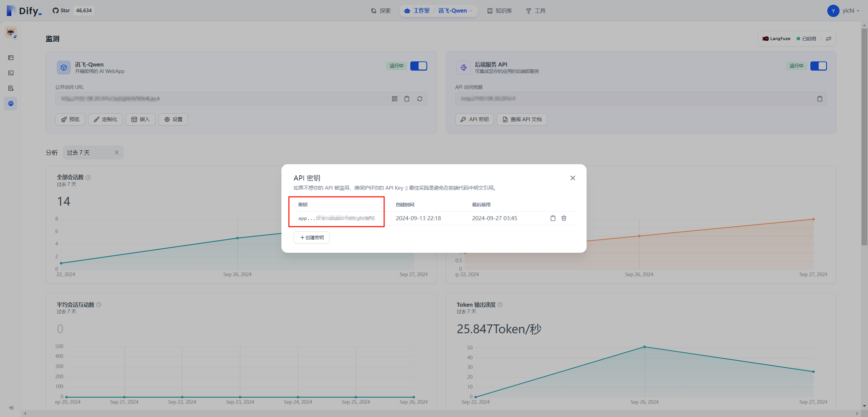
Task: Open 查阅 API 文档
Action: point(522,119)
